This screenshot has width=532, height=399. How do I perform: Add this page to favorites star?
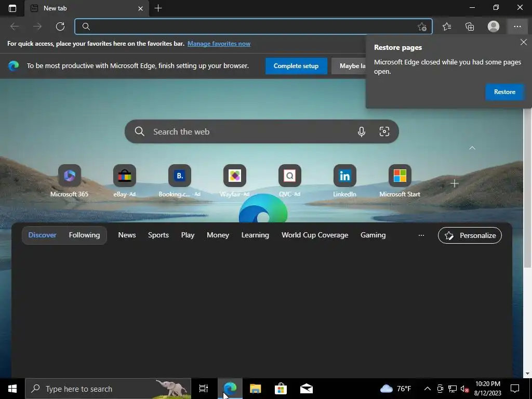click(x=422, y=26)
